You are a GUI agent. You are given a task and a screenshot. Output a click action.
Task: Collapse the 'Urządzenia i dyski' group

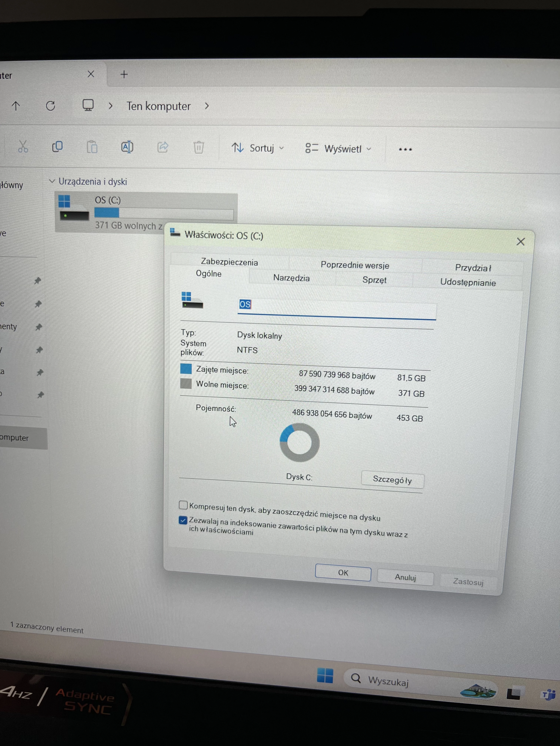click(x=52, y=181)
